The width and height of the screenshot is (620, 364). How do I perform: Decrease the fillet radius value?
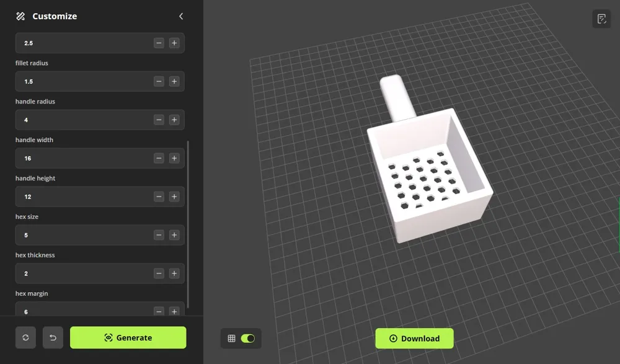tap(159, 81)
